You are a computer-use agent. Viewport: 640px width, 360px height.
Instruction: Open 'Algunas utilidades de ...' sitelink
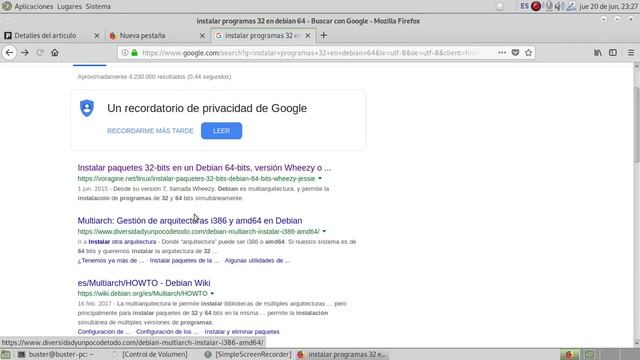(257, 260)
